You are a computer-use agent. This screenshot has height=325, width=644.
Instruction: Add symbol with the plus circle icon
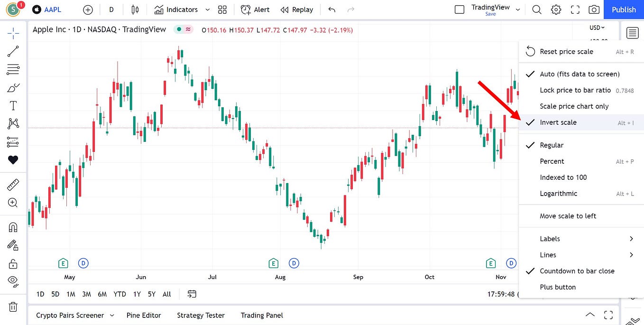coord(88,9)
